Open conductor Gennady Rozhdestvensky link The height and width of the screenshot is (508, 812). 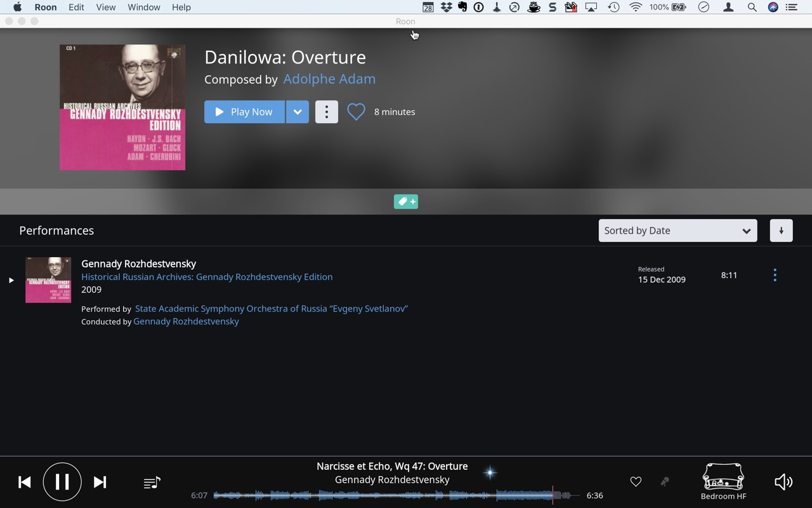tap(186, 321)
